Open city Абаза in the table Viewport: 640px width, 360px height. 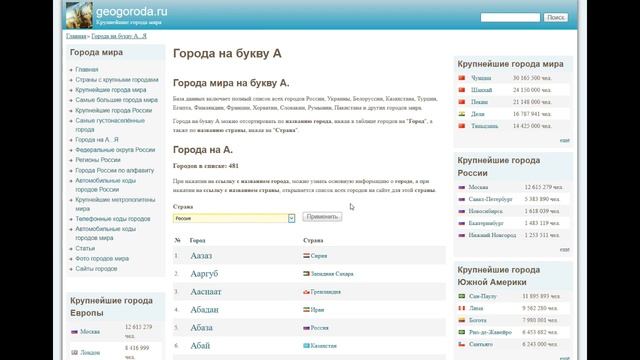pos(201,327)
